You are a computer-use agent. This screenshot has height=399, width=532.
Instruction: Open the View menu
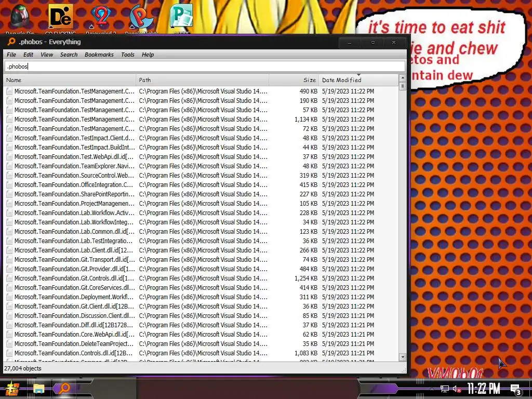[46, 55]
